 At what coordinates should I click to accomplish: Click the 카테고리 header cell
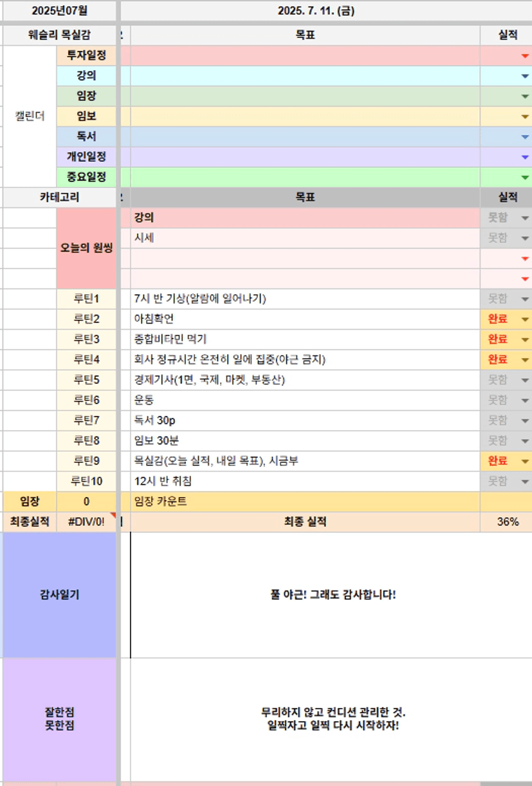59,198
